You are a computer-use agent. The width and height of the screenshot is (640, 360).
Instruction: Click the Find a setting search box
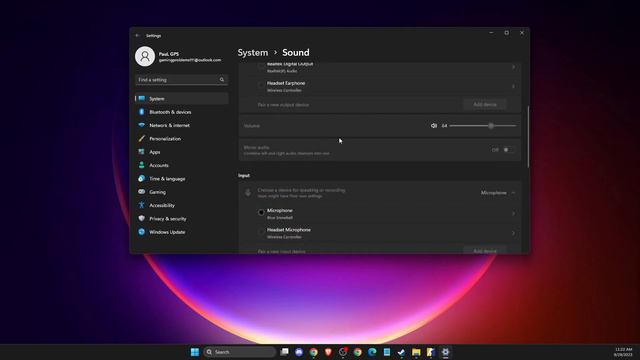pyautogui.click(x=182, y=80)
